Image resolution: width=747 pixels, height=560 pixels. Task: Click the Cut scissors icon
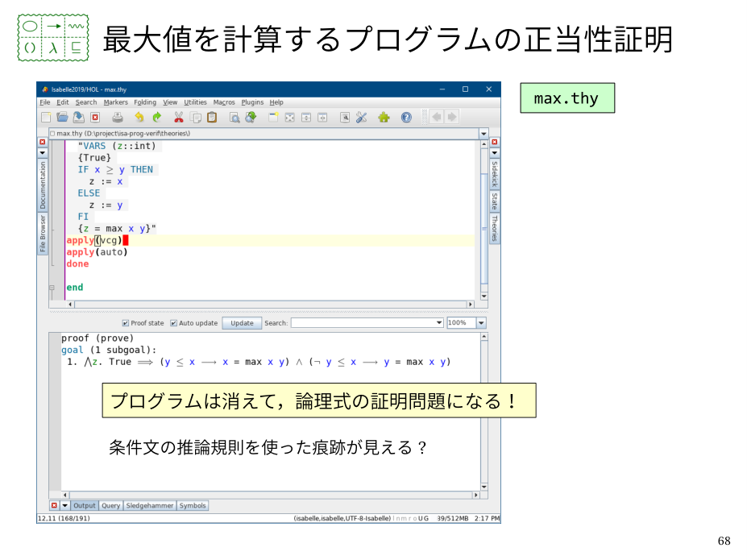pyautogui.click(x=178, y=118)
